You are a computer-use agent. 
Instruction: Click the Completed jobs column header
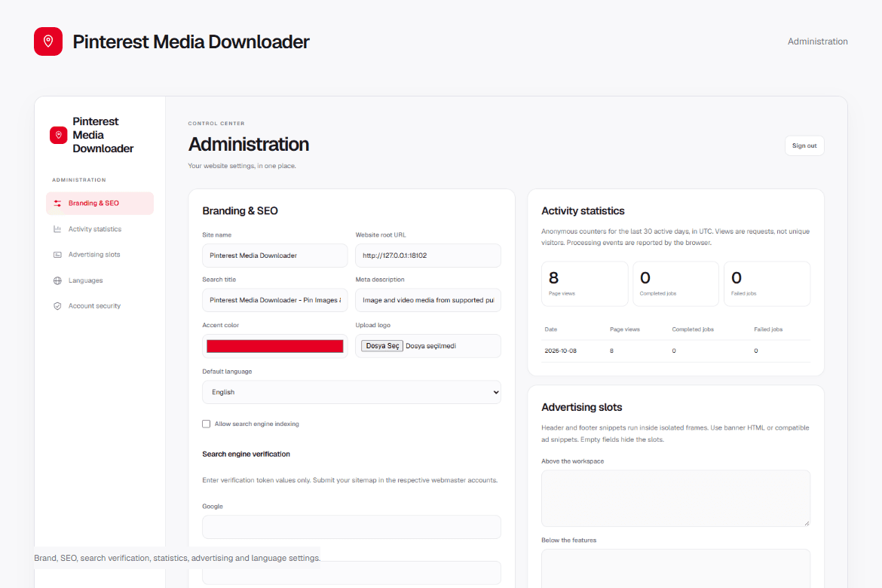pos(693,329)
